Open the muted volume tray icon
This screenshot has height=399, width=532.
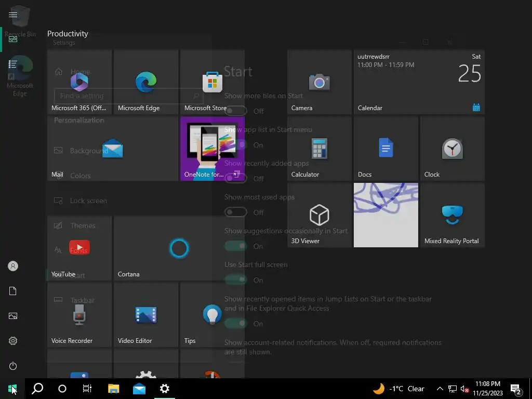(464, 389)
